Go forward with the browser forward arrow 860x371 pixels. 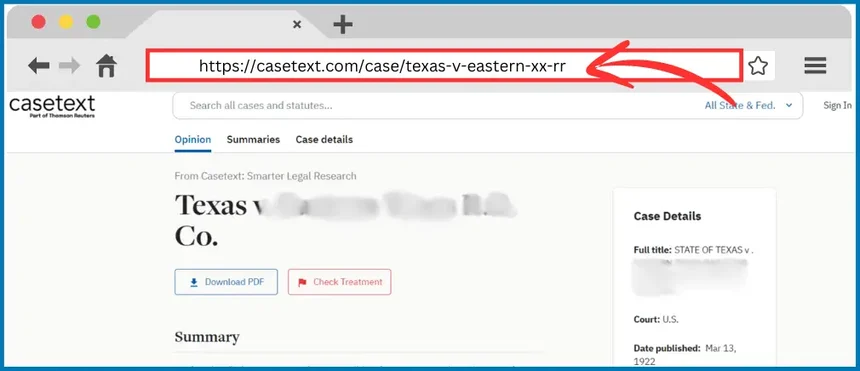tap(69, 66)
